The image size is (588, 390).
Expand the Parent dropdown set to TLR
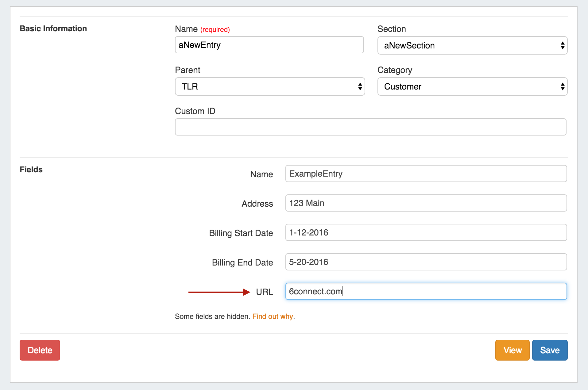(269, 87)
